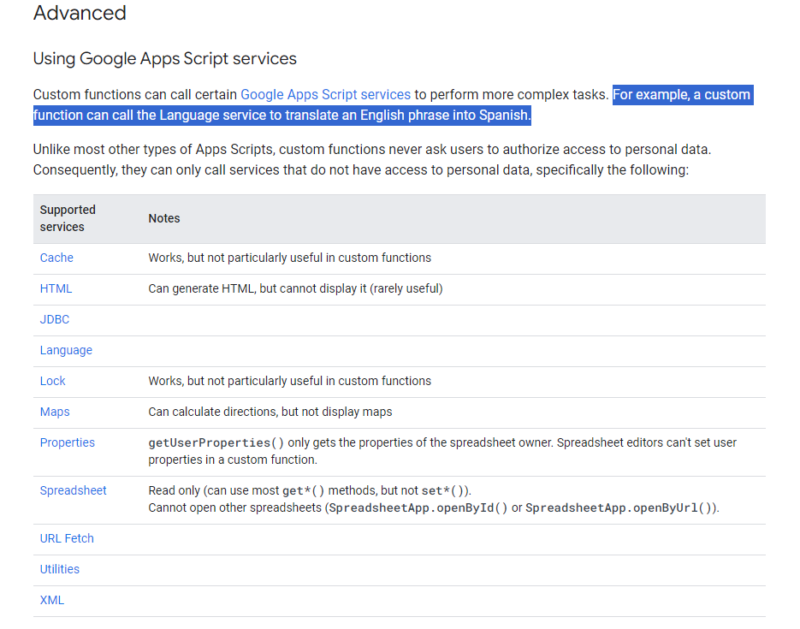Open the Properties service link

tap(67, 443)
